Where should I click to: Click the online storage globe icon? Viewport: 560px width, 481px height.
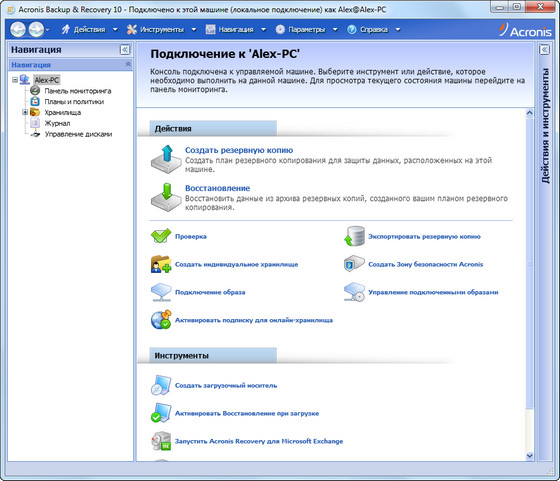tap(161, 320)
